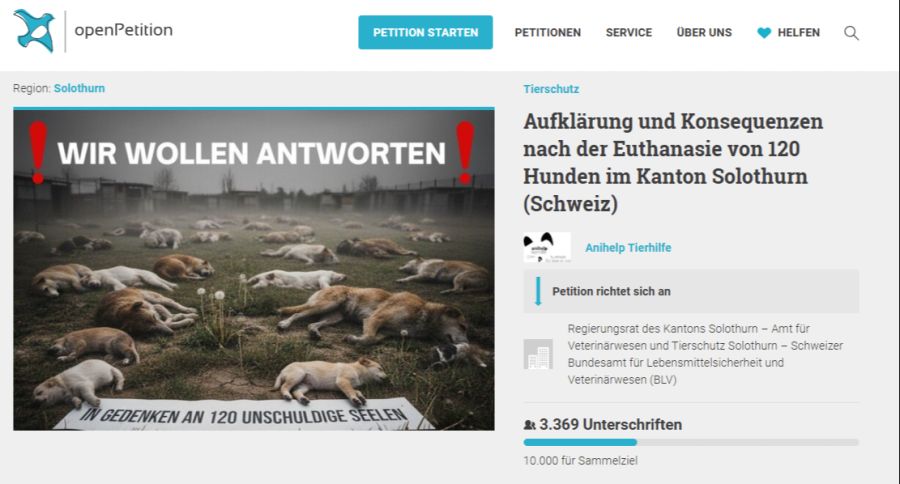The height and width of the screenshot is (484, 900).
Task: Open the Tierschutz category link
Action: [551, 89]
